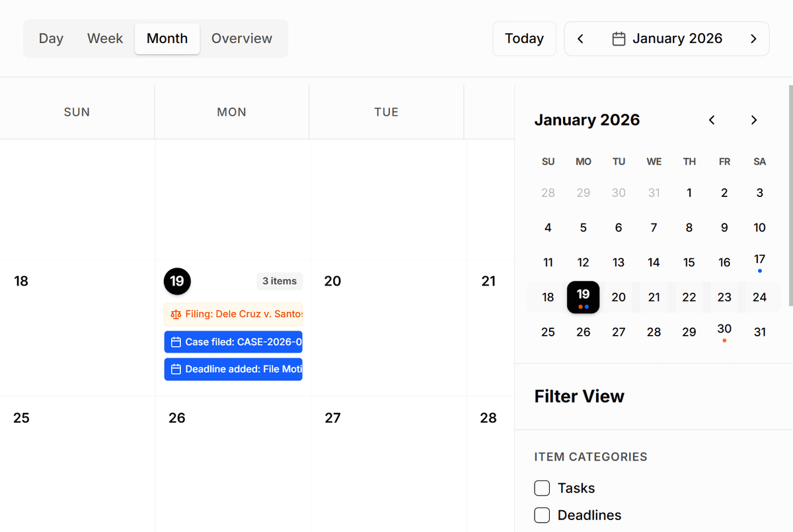Advance to February using the right chevron
The image size is (793, 532).
(x=753, y=38)
